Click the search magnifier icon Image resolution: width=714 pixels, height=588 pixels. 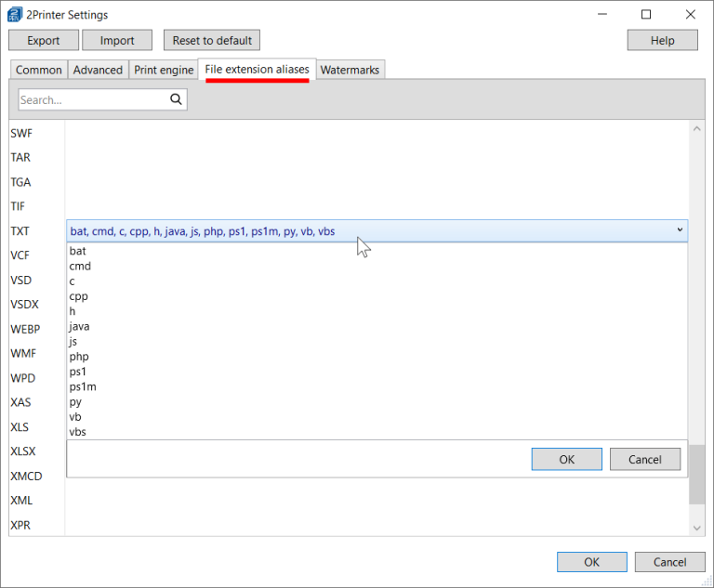[x=176, y=99]
